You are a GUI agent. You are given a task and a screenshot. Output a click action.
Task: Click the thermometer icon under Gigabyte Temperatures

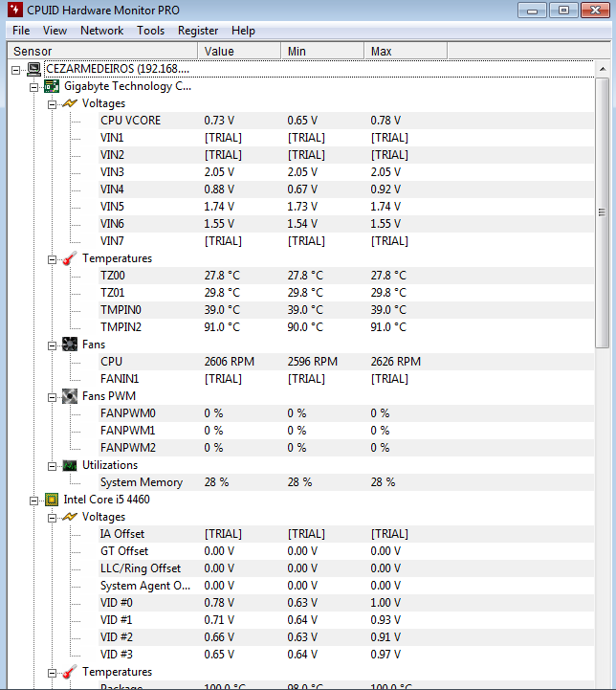[70, 258]
